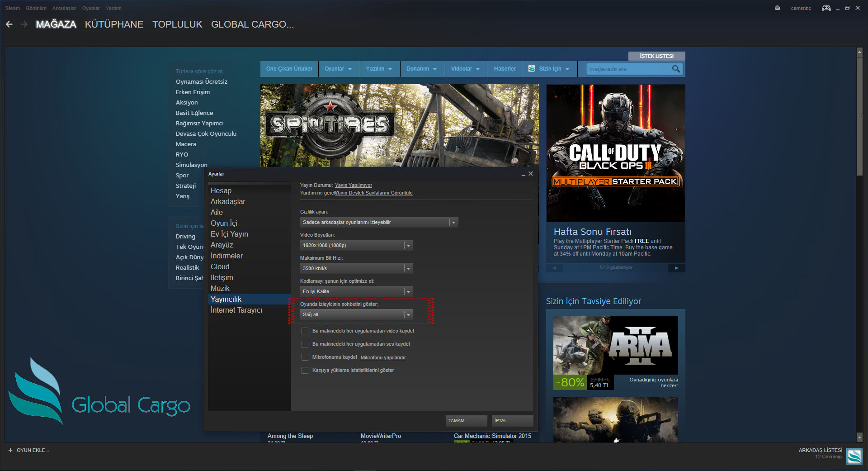Show next featured offer arrow
Screen dimensions: 868x471
pos(676,268)
